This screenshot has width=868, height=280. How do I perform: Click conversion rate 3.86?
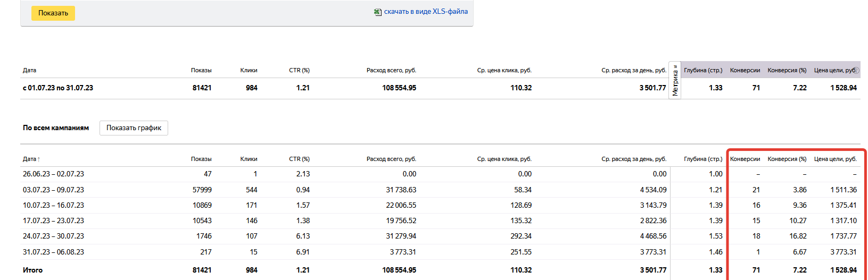[800, 190]
